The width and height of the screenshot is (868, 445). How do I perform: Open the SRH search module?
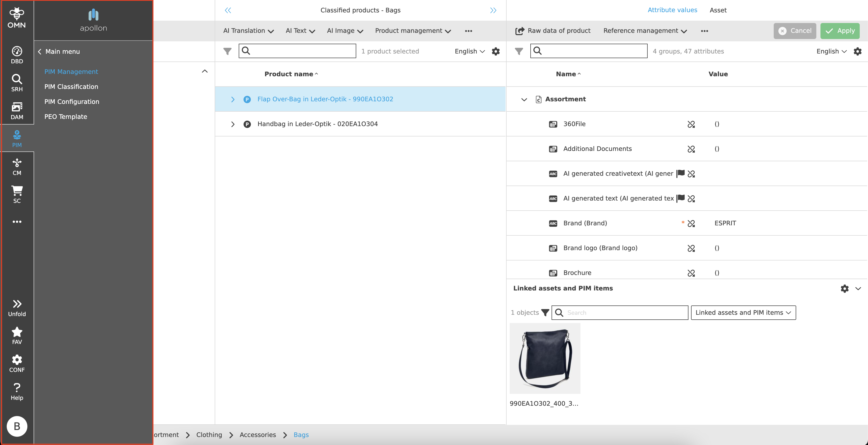[x=17, y=83]
